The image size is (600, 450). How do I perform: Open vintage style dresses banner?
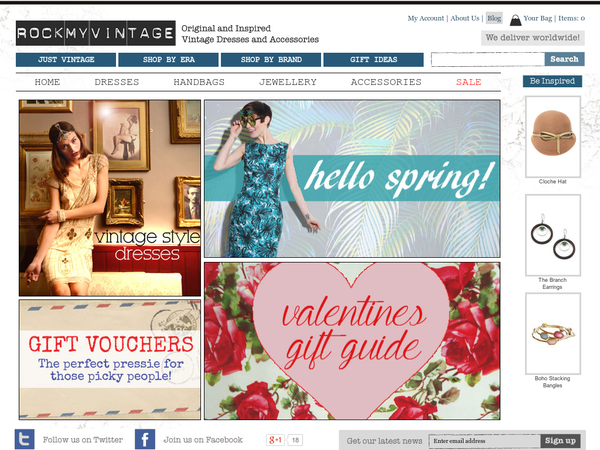pos(110,198)
